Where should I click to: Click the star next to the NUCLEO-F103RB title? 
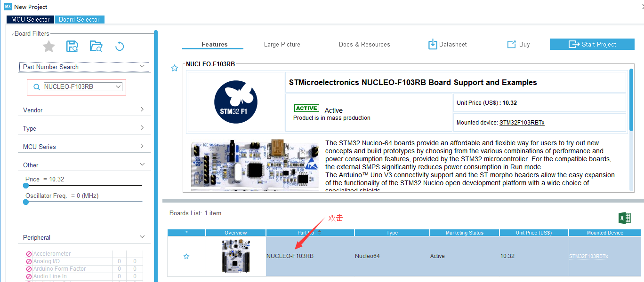(x=175, y=68)
